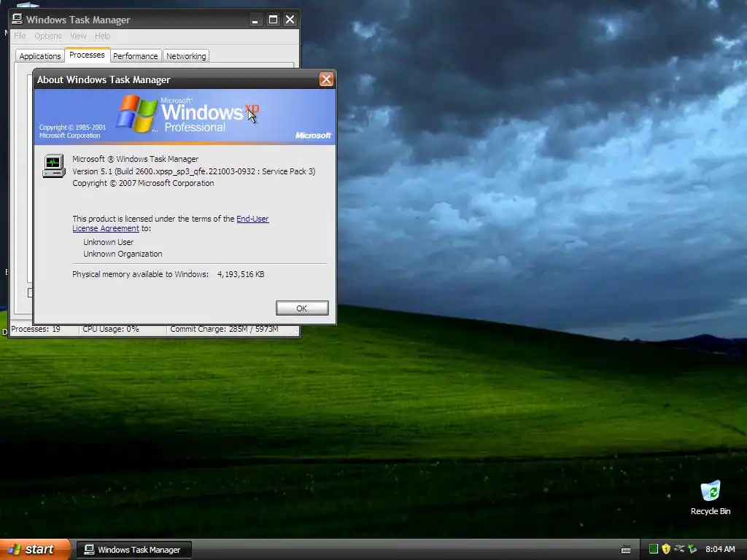The width and height of the screenshot is (747, 560).
Task: Click the Windows flag on the start button
Action: tap(15, 550)
